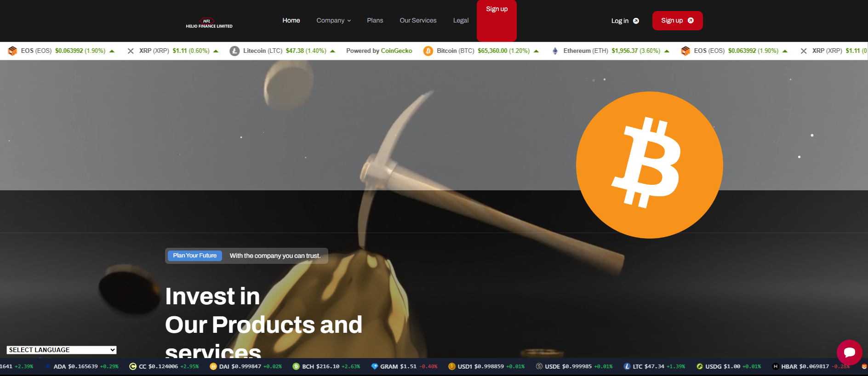868x376 pixels.
Task: Open the Helio Finance Limited logo
Action: pyautogui.click(x=209, y=23)
